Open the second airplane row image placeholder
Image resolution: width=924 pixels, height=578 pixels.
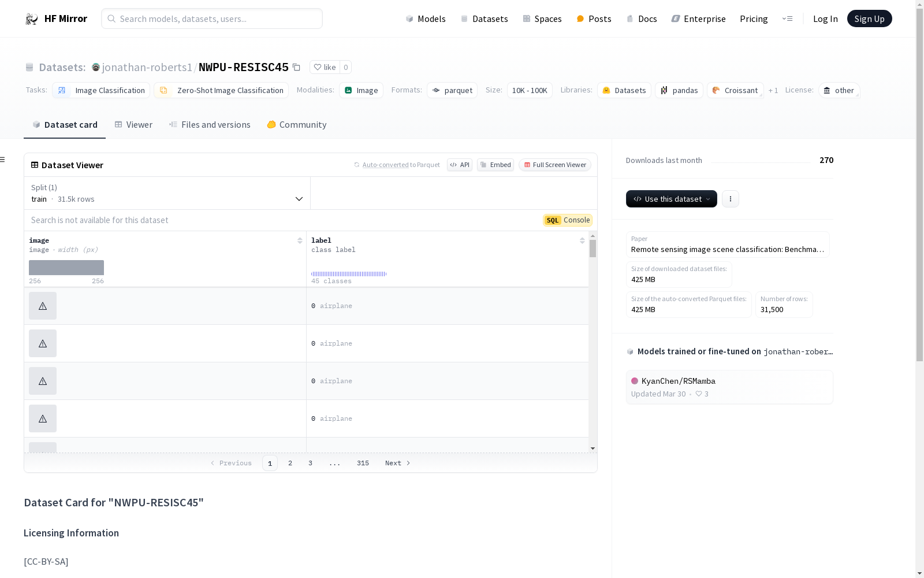pos(43,343)
